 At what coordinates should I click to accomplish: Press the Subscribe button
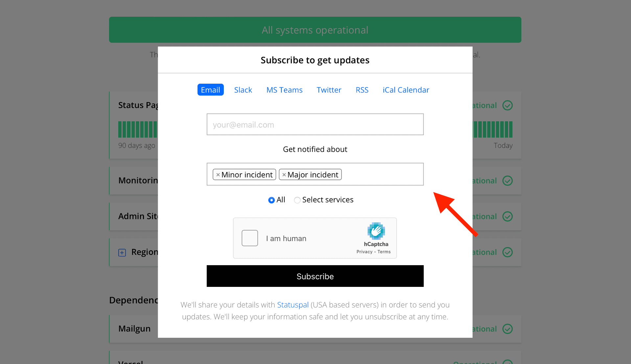[x=315, y=276]
